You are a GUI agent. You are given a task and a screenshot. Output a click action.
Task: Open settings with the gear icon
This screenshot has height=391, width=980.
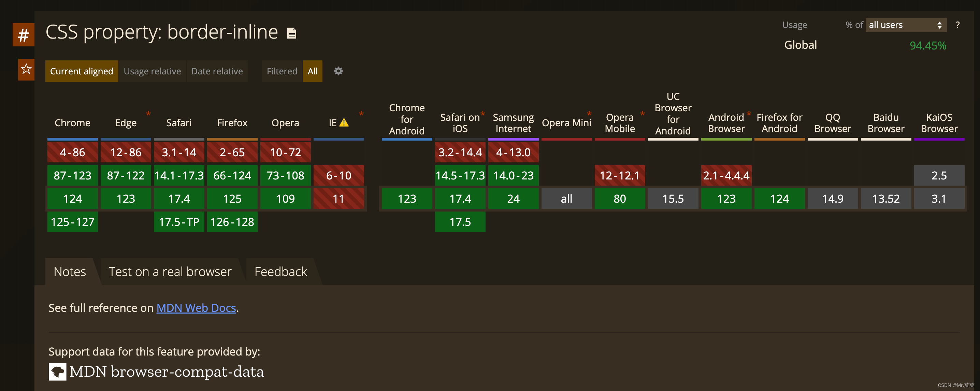click(338, 71)
